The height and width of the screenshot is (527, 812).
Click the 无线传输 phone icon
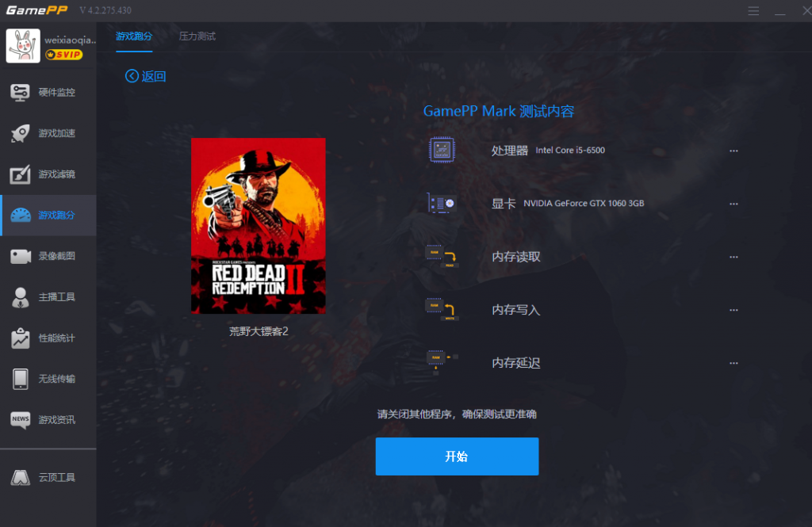pyautogui.click(x=20, y=379)
